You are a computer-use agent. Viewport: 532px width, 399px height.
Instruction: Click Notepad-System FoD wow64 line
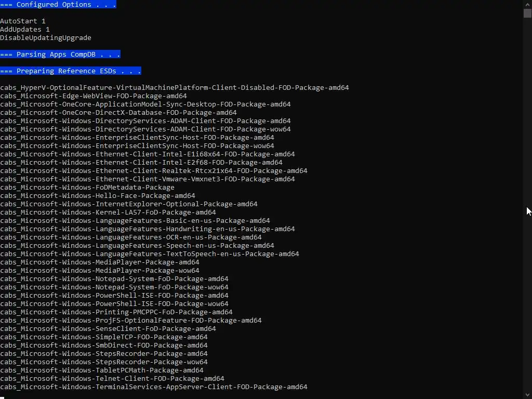click(x=114, y=287)
